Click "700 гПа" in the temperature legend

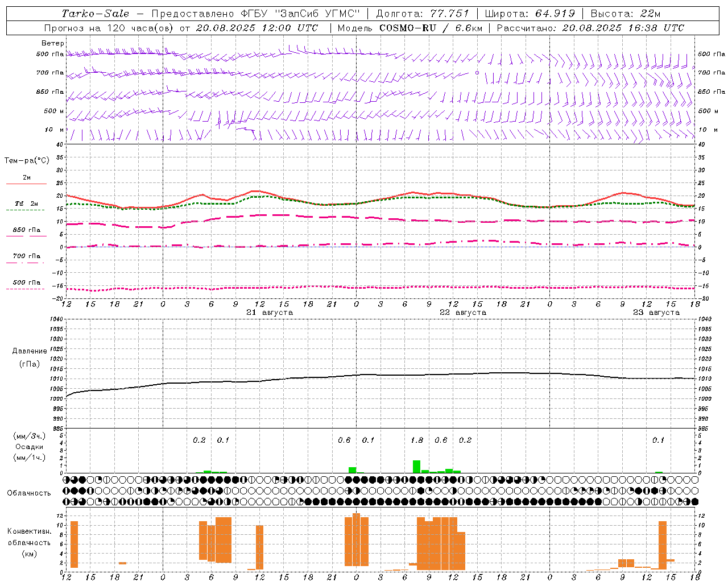(x=27, y=256)
